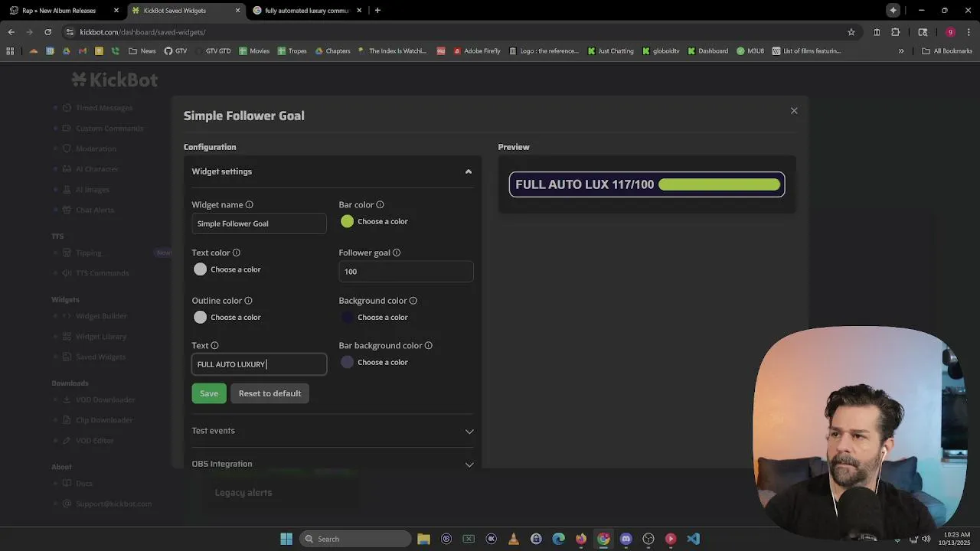Open the Adobe Firefly bookmark

click(x=477, y=51)
